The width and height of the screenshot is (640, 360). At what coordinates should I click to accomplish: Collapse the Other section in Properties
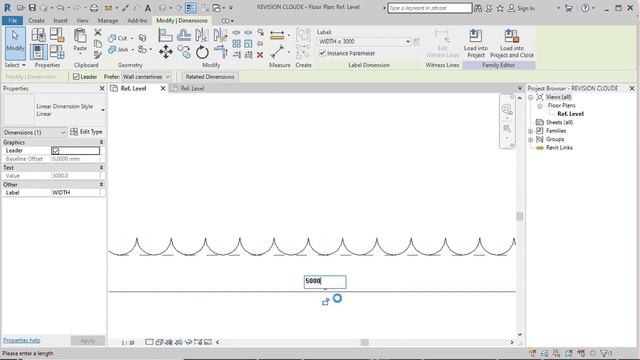coord(101,184)
